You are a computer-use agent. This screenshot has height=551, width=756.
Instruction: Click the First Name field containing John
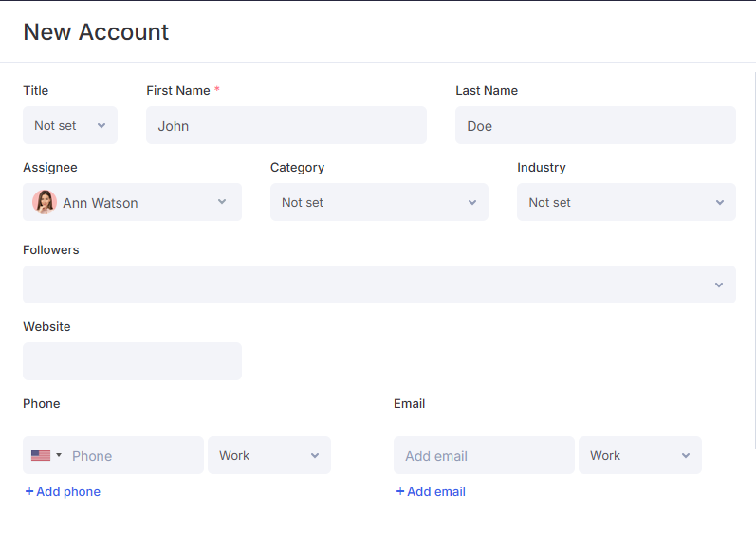(x=286, y=125)
